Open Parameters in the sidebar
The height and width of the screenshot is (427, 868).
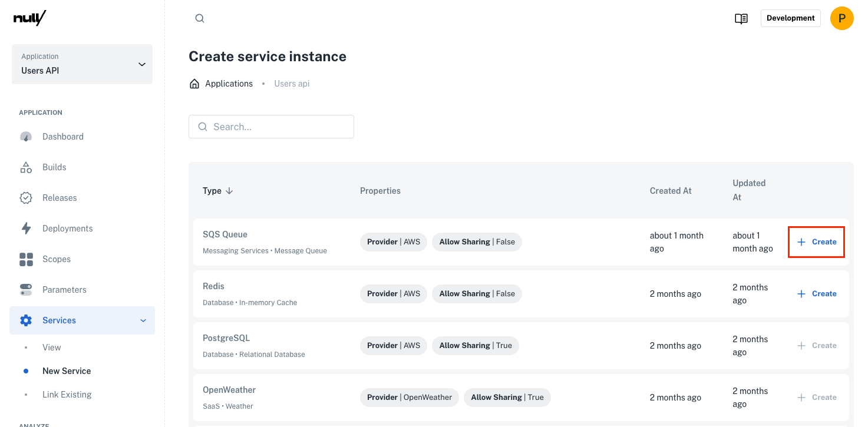pos(64,290)
